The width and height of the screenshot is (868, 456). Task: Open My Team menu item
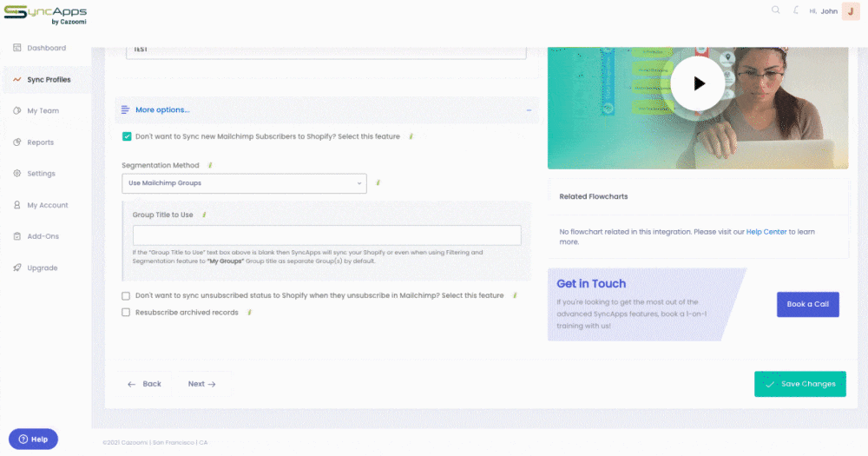43,111
